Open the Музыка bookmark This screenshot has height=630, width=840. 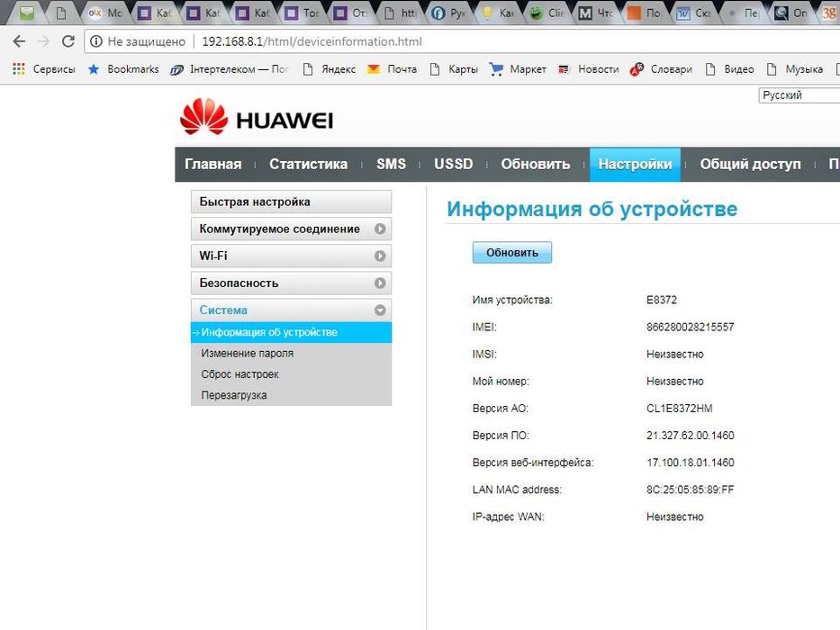(x=794, y=69)
